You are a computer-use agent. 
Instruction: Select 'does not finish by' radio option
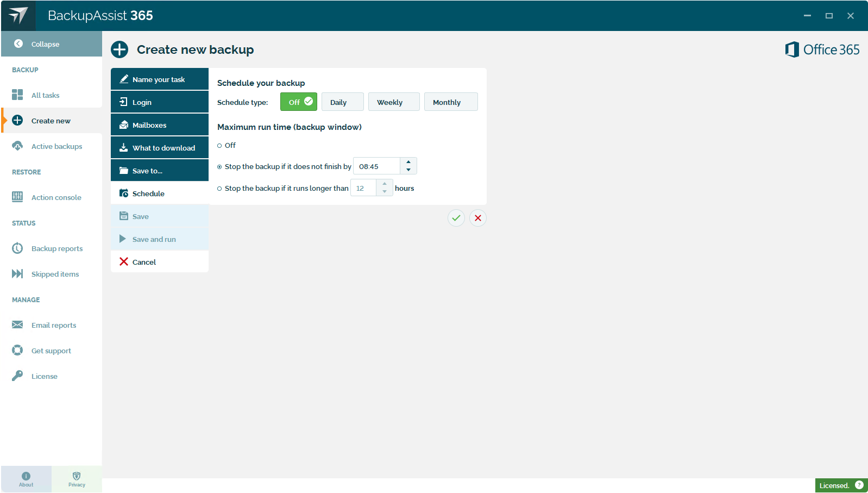pos(219,167)
